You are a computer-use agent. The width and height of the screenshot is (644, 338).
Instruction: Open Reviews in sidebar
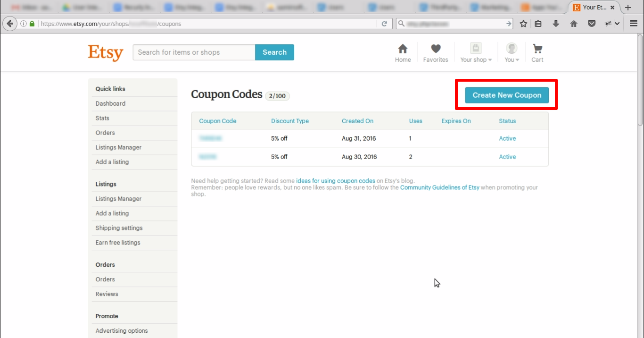(107, 294)
